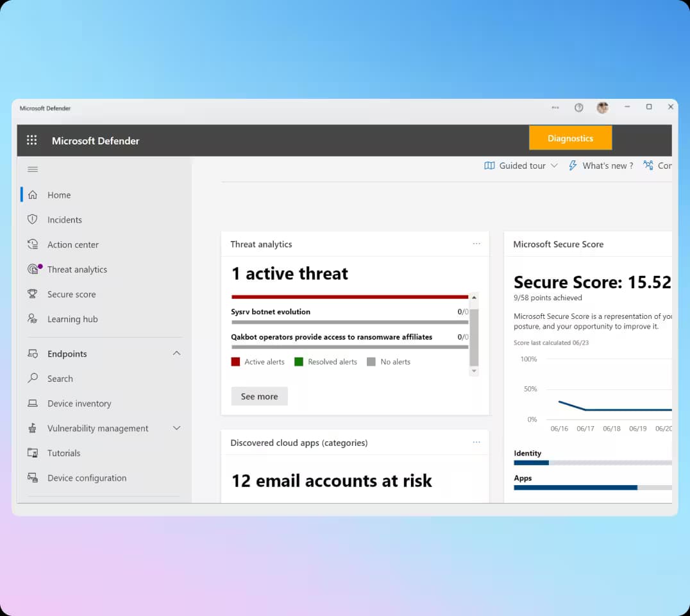Viewport: 690px width, 616px height.
Task: Click the Secure score trophy icon
Action: click(x=33, y=294)
